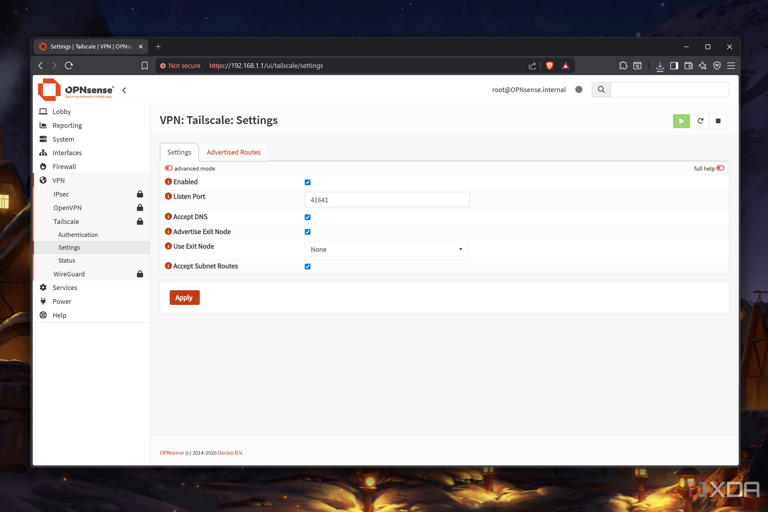The image size is (768, 512).
Task: Open the Brave Shields lion icon
Action: tap(549, 66)
